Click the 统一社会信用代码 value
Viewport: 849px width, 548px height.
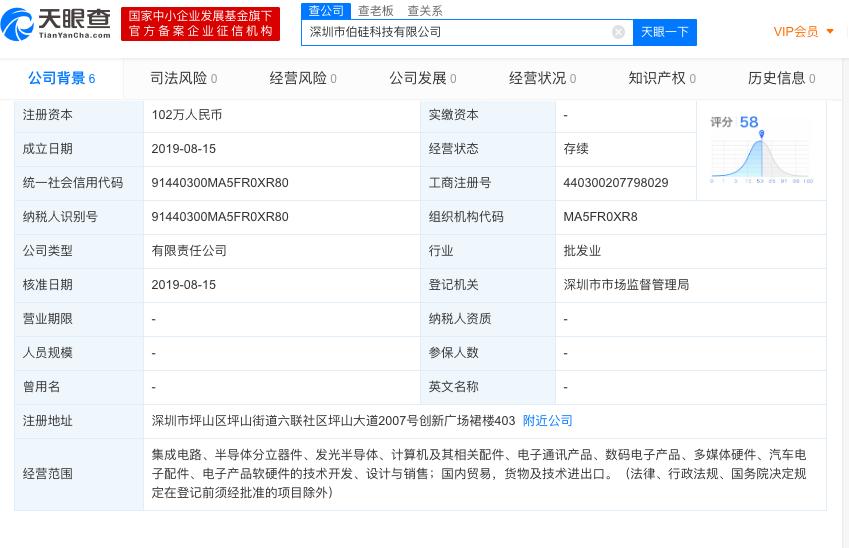pos(220,183)
